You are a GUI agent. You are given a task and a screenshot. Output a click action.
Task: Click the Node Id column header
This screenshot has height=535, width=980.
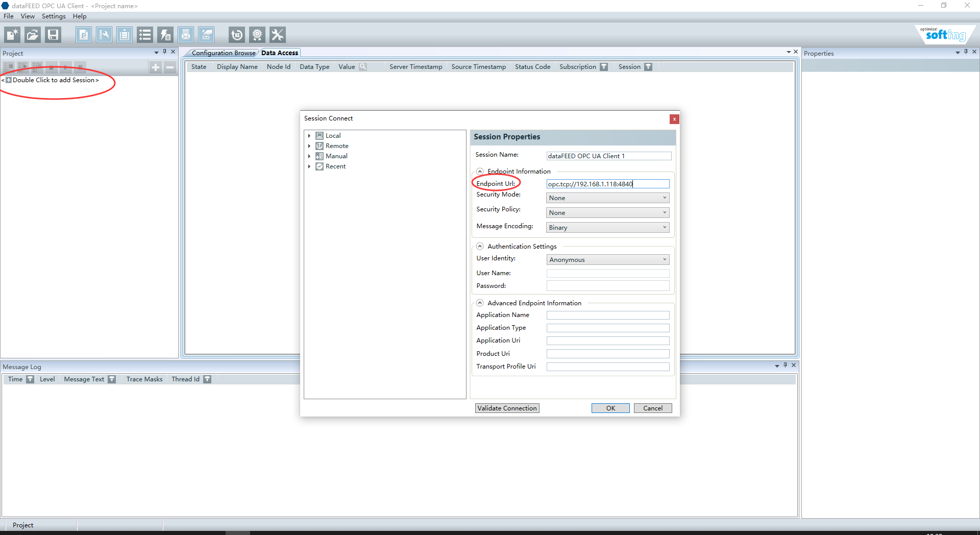tap(278, 67)
